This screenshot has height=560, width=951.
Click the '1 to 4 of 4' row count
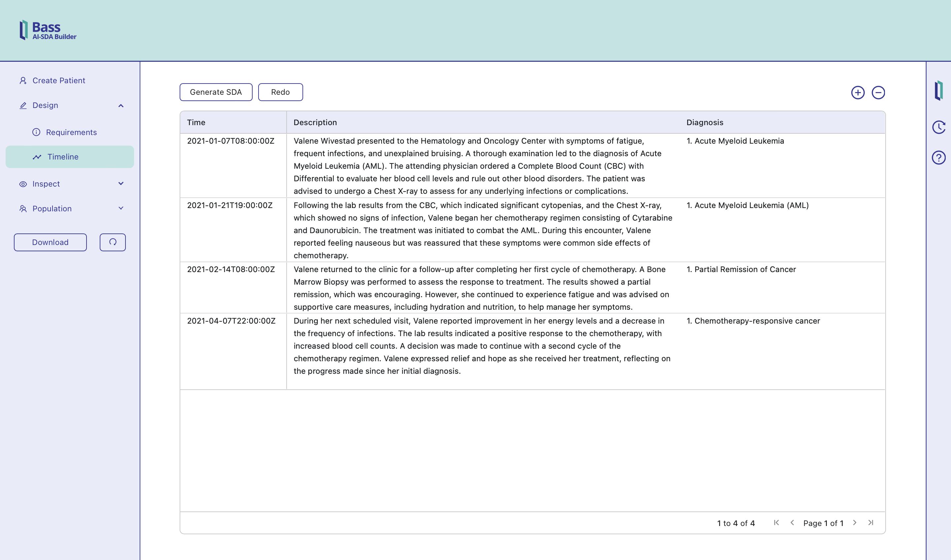pyautogui.click(x=736, y=523)
